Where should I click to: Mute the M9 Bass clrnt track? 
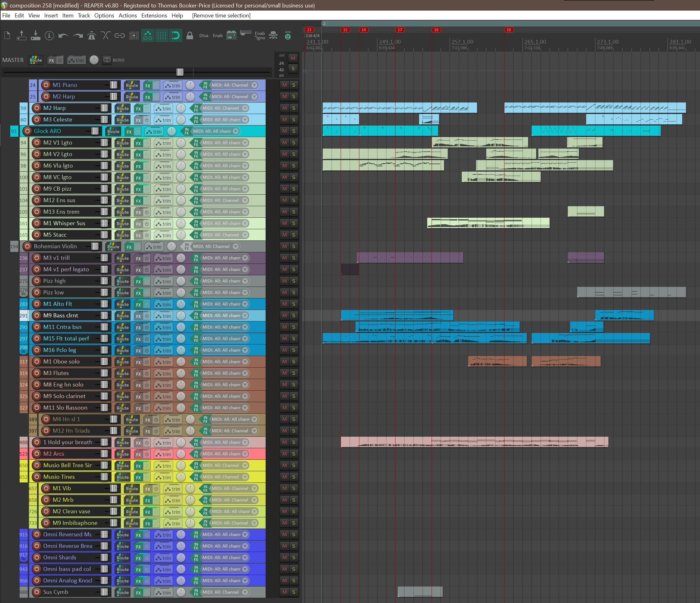pos(285,315)
